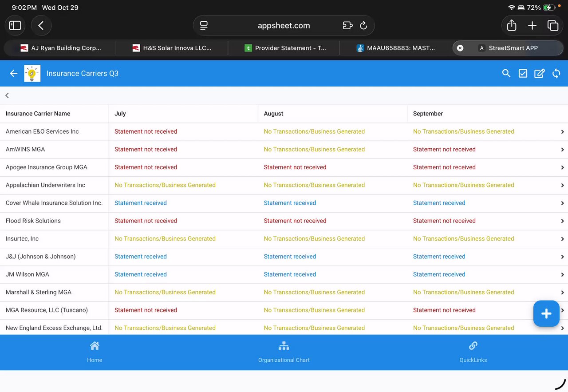The height and width of the screenshot is (392, 568).
Task: Expand the Appalachian Underwriters Inc row chevron
Action: (x=563, y=186)
